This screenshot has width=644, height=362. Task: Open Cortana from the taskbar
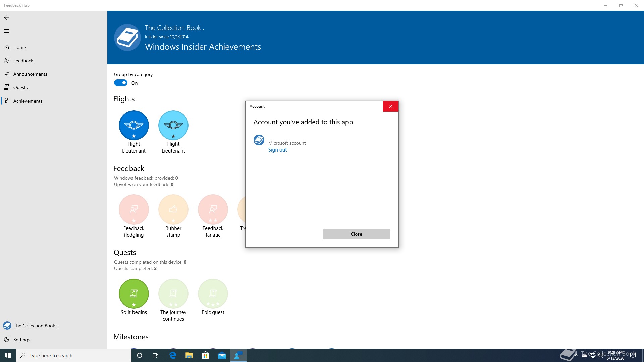140,355
